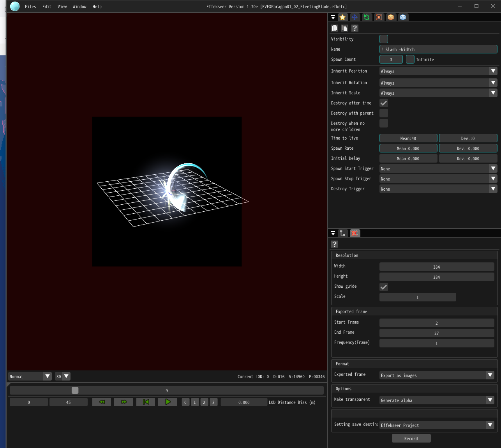
Task: Open the Files menu
Action: point(30,7)
